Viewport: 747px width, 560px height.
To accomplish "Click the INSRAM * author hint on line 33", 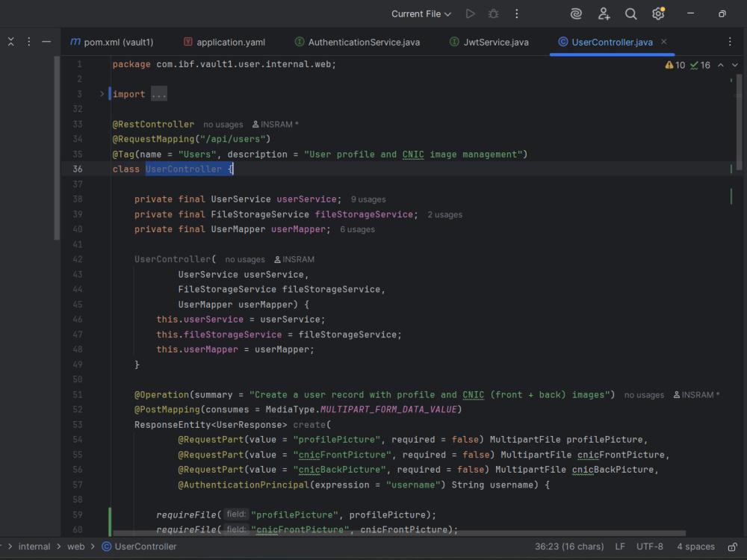I will (276, 124).
